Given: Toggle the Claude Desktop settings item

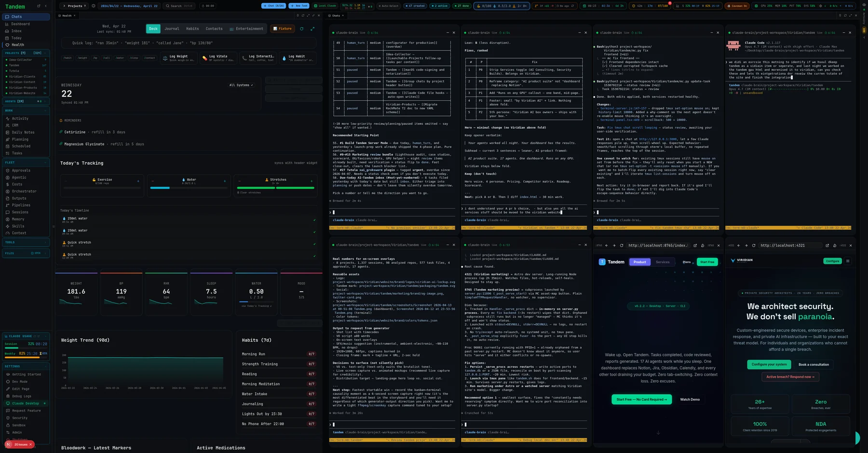Looking at the screenshot, I should click(x=26, y=403).
